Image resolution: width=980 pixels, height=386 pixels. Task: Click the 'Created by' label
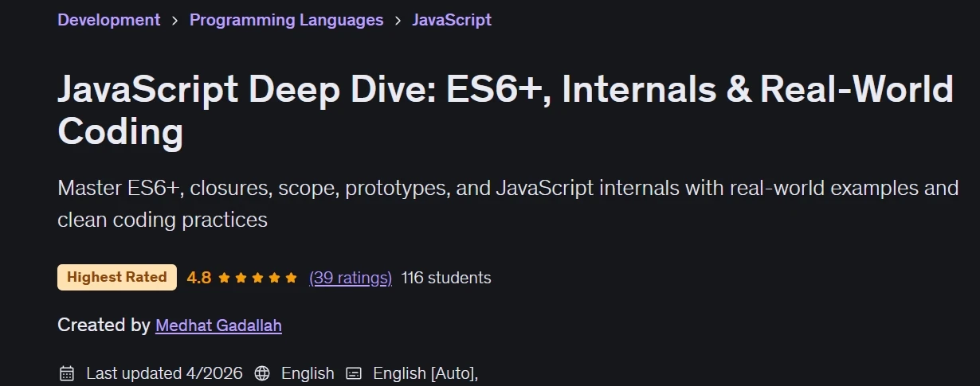point(104,326)
